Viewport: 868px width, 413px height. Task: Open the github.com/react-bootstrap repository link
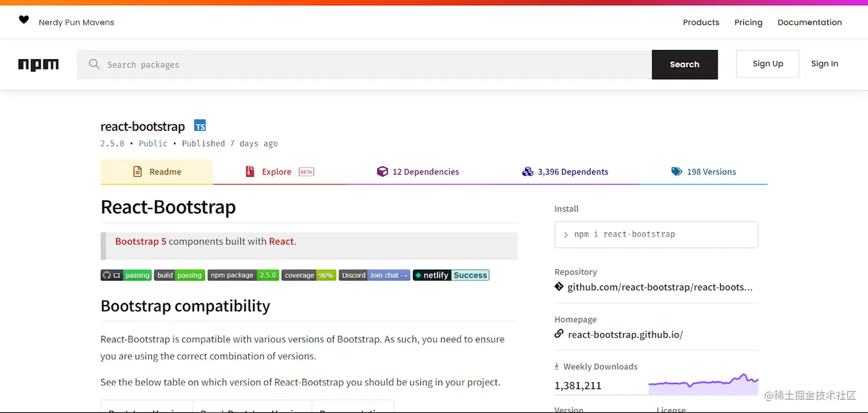[660, 287]
